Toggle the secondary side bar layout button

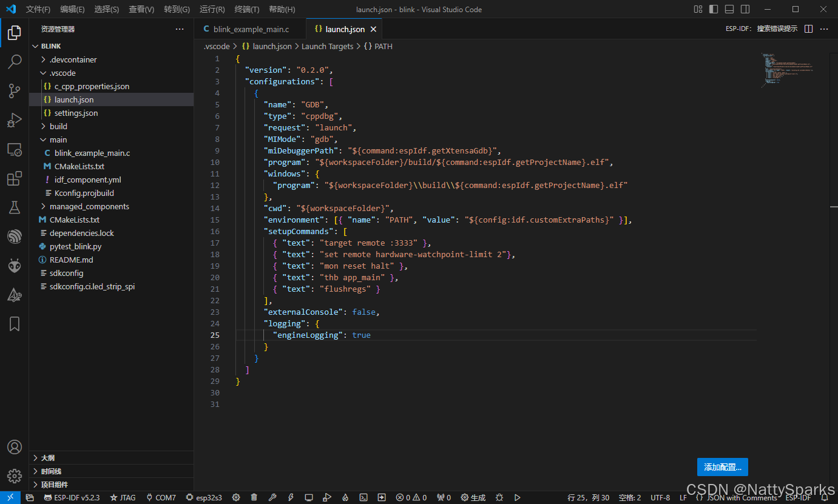point(745,9)
